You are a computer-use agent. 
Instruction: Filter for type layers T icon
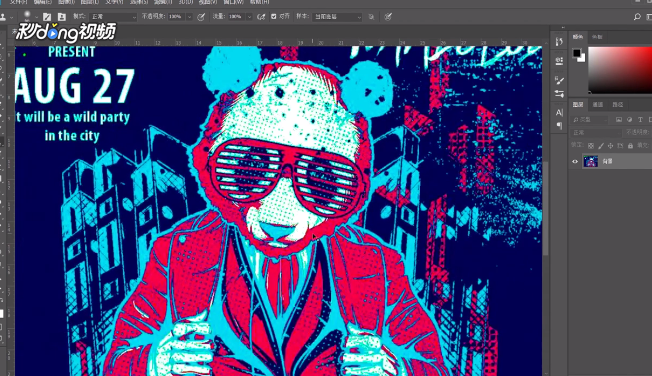click(x=640, y=120)
